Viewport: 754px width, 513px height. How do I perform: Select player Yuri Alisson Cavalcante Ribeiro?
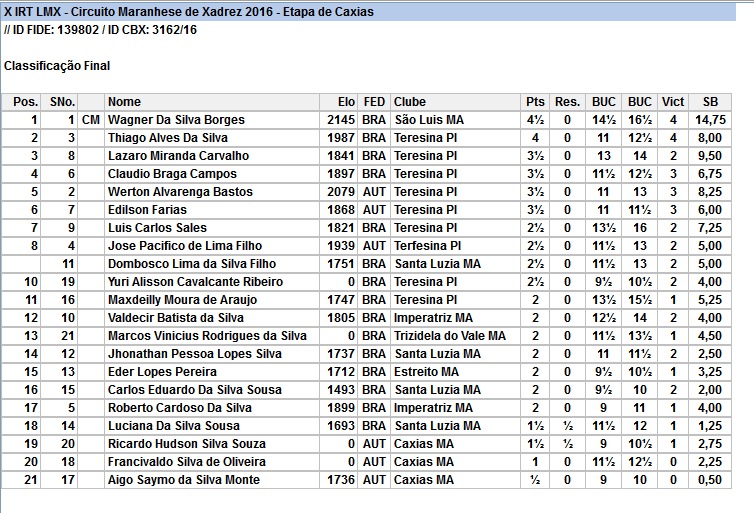[x=195, y=282]
